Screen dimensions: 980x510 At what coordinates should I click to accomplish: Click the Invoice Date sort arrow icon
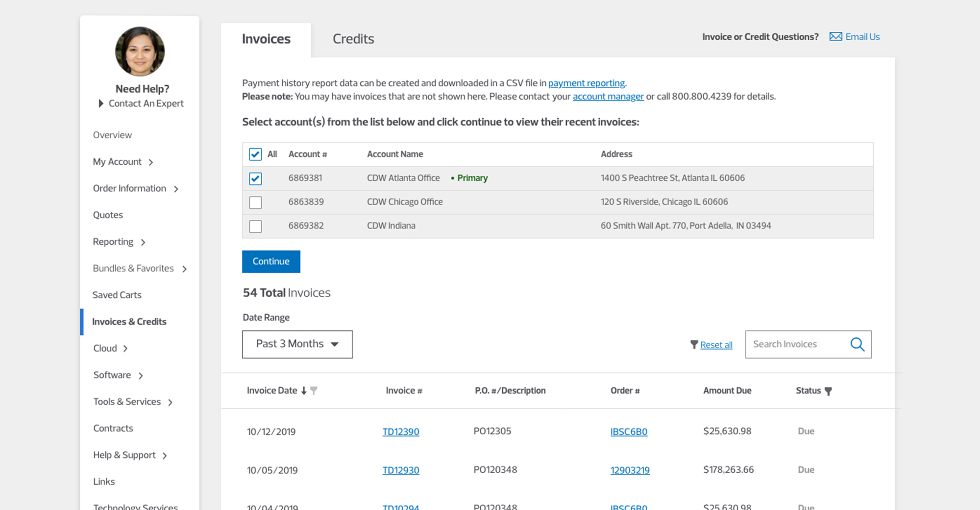[304, 391]
